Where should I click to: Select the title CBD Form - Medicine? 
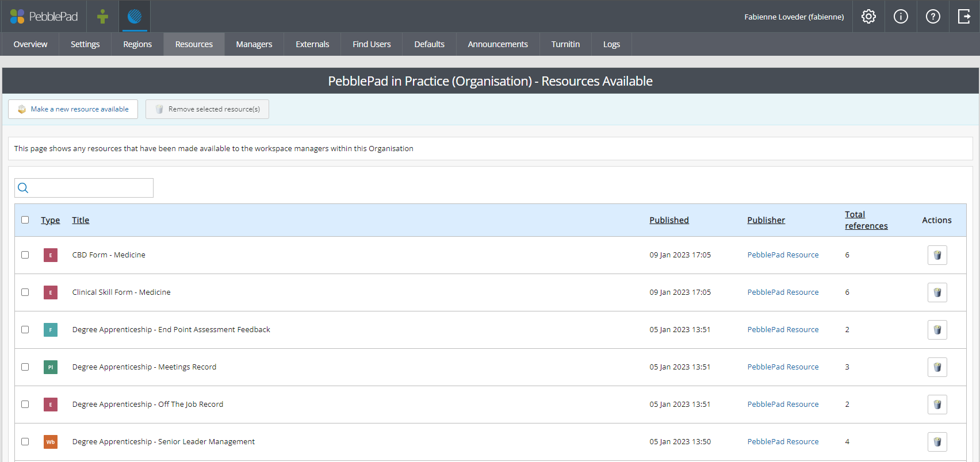(x=109, y=255)
